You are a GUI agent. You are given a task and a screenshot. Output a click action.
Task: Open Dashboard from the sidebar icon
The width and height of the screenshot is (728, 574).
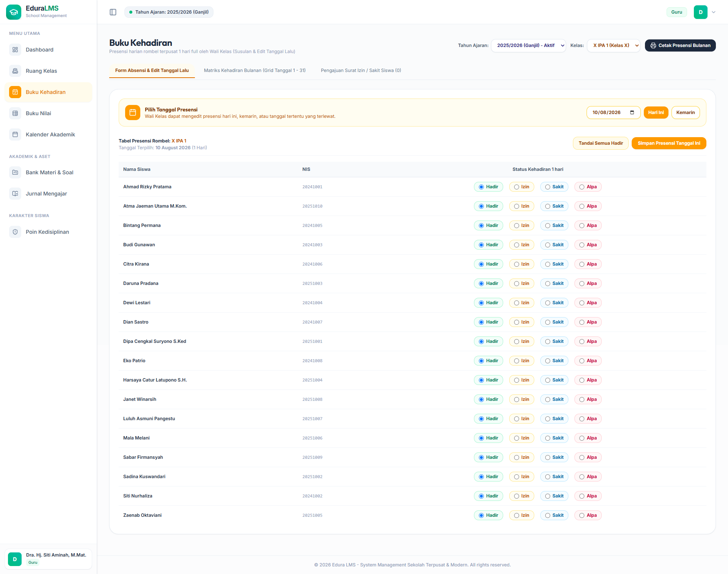point(15,50)
